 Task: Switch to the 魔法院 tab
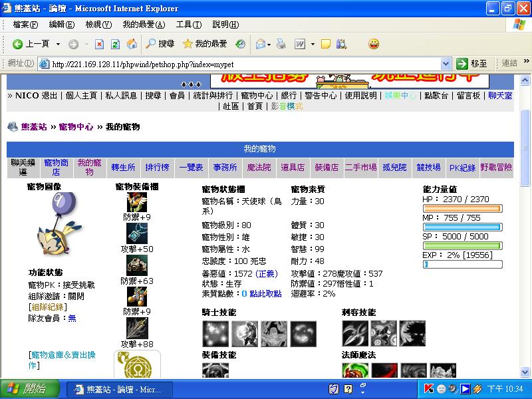point(259,168)
